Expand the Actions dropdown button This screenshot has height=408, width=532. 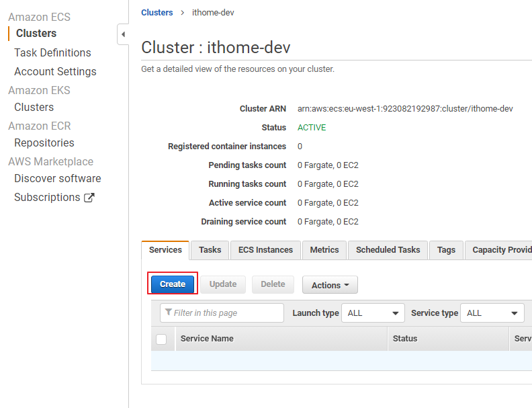[330, 285]
